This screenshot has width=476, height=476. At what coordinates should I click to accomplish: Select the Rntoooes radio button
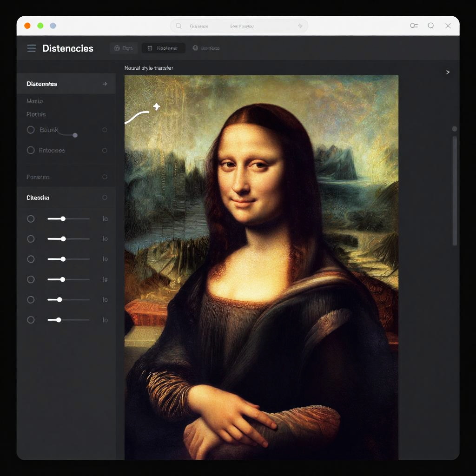(31, 150)
